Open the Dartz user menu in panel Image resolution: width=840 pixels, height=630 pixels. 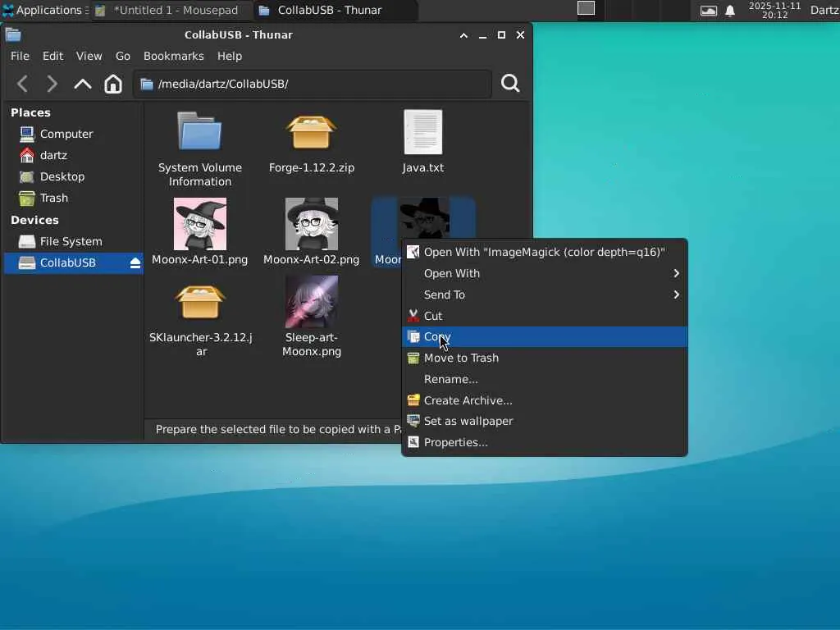[x=824, y=10]
